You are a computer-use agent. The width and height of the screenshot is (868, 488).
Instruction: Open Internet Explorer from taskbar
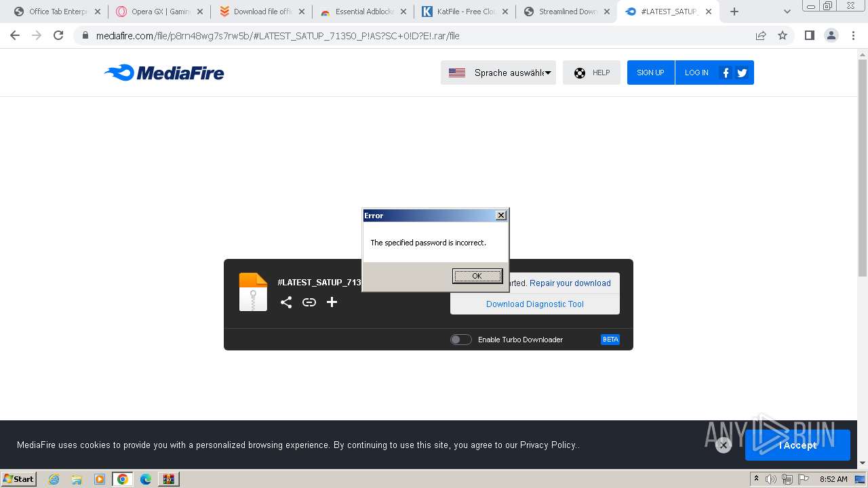pos(54,479)
